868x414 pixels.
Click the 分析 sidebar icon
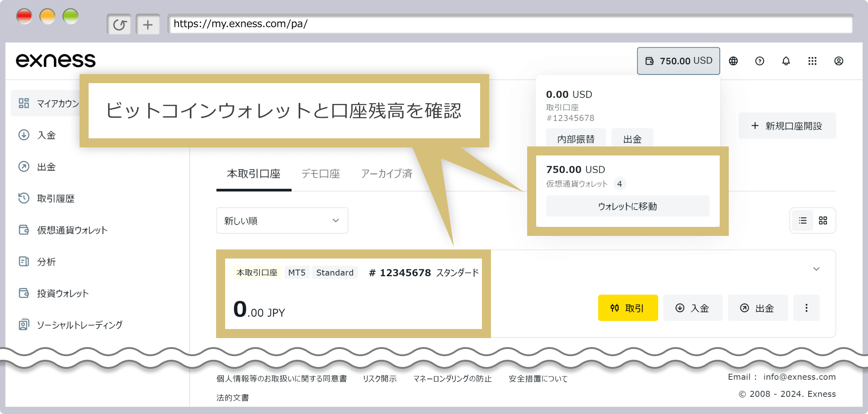[24, 261]
